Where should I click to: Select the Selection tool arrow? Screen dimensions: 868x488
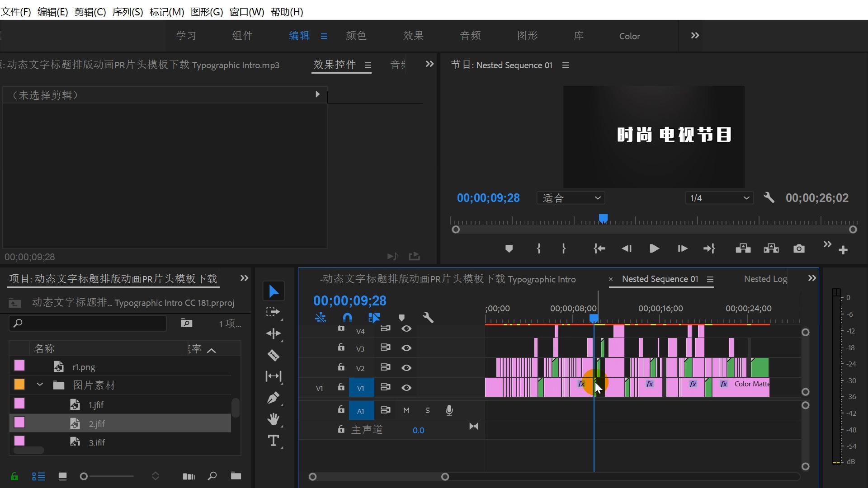tap(274, 291)
